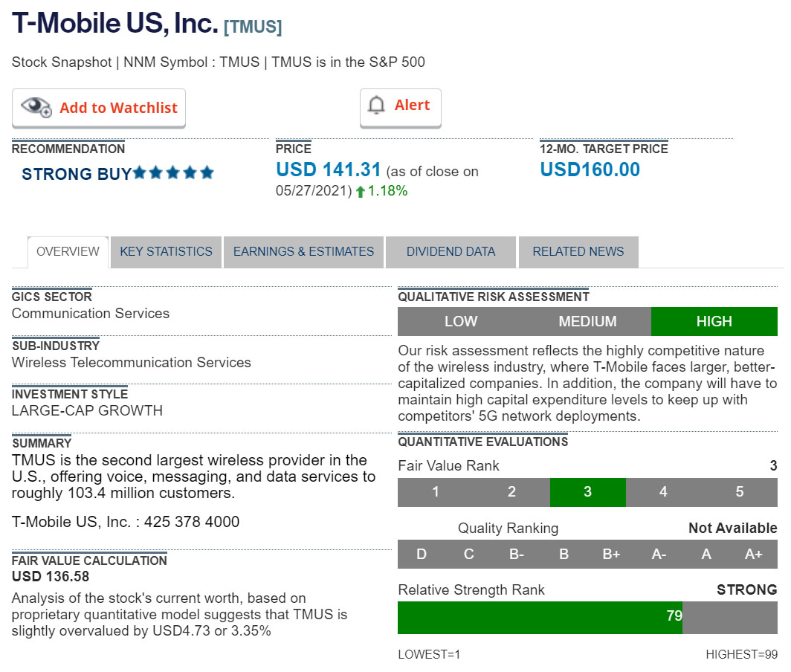The image size is (791, 672).
Task: Go to the Related News tab
Action: 578,251
